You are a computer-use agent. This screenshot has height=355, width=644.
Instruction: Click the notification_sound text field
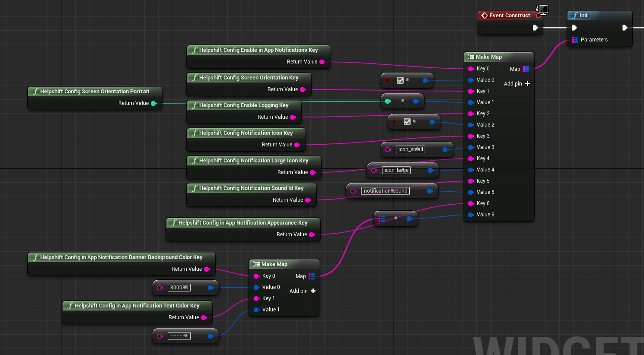(x=385, y=191)
